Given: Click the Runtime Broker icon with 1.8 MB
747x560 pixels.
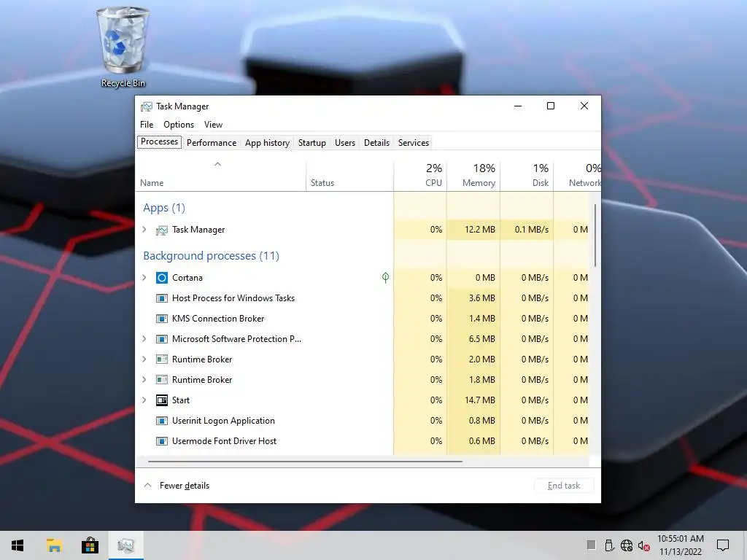Looking at the screenshot, I should point(162,380).
